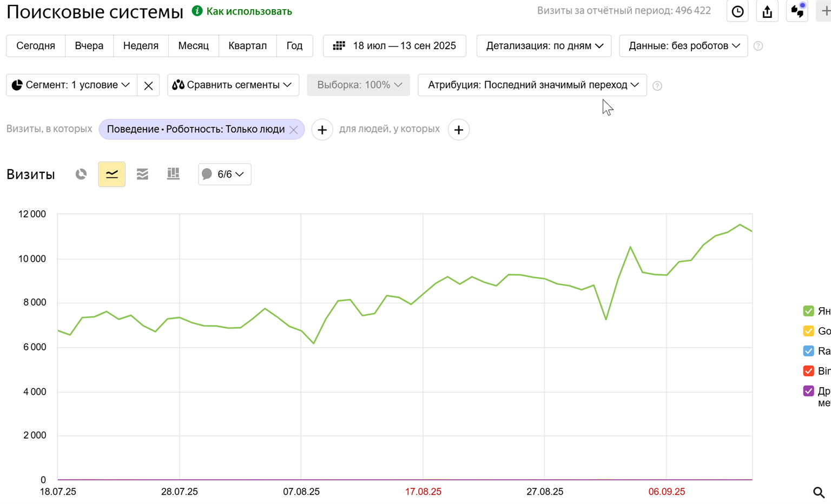Open the Как использовать help link
The height and width of the screenshot is (504, 831).
point(249,11)
